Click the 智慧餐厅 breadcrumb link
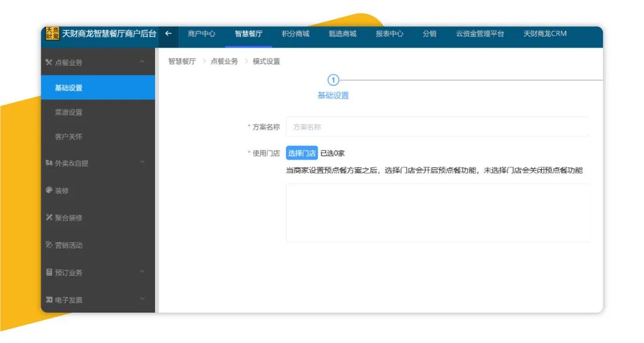 182,61
